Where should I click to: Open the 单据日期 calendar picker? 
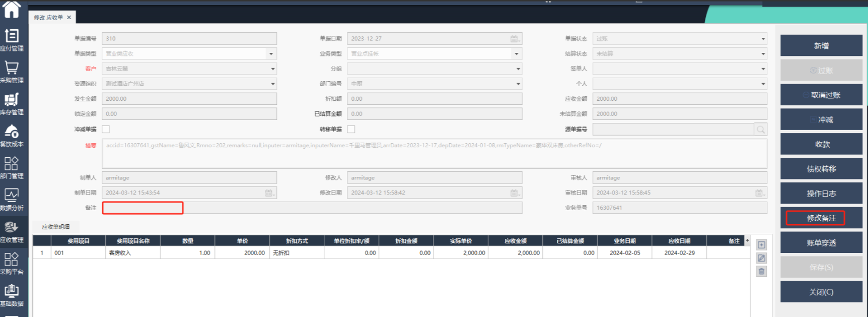click(x=514, y=39)
